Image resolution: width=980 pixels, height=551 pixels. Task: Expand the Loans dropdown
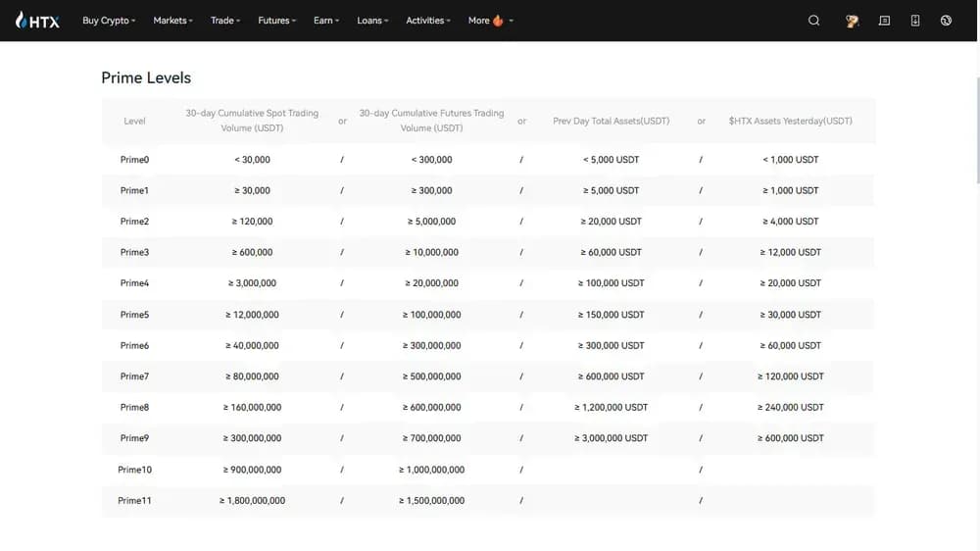tap(372, 21)
